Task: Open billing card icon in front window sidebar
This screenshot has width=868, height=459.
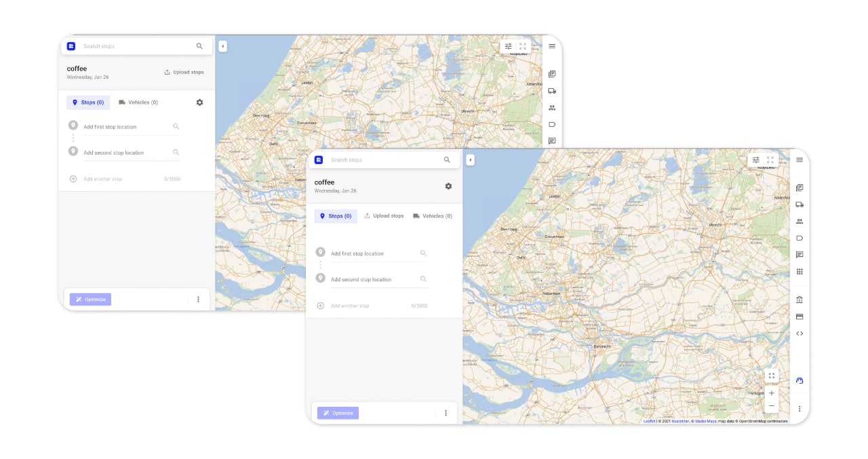Action: [800, 317]
